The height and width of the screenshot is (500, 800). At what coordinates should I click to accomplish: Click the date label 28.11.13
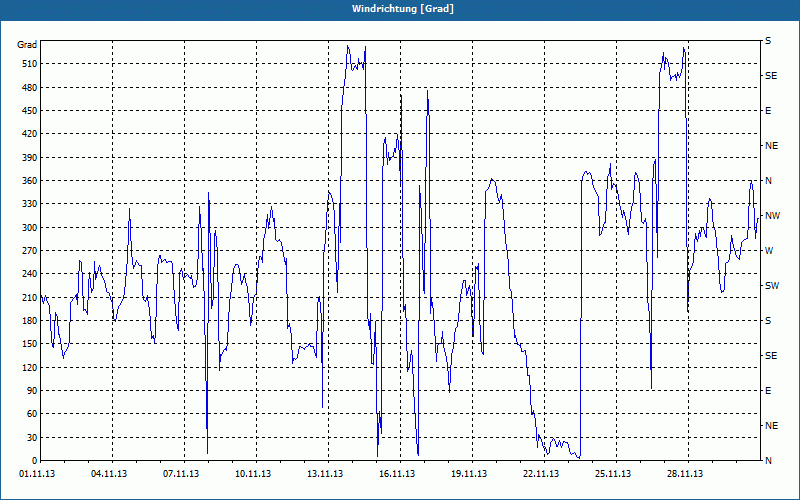tap(685, 474)
